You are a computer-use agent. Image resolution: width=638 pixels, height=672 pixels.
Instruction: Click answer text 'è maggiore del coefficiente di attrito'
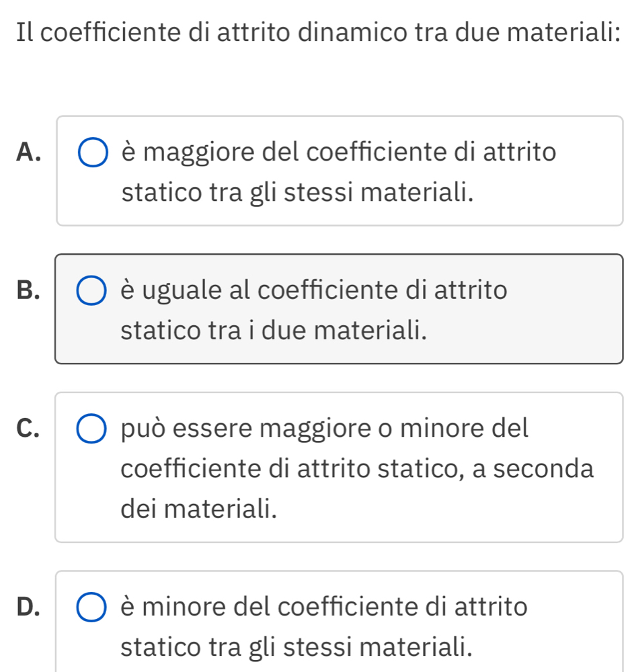click(340, 154)
